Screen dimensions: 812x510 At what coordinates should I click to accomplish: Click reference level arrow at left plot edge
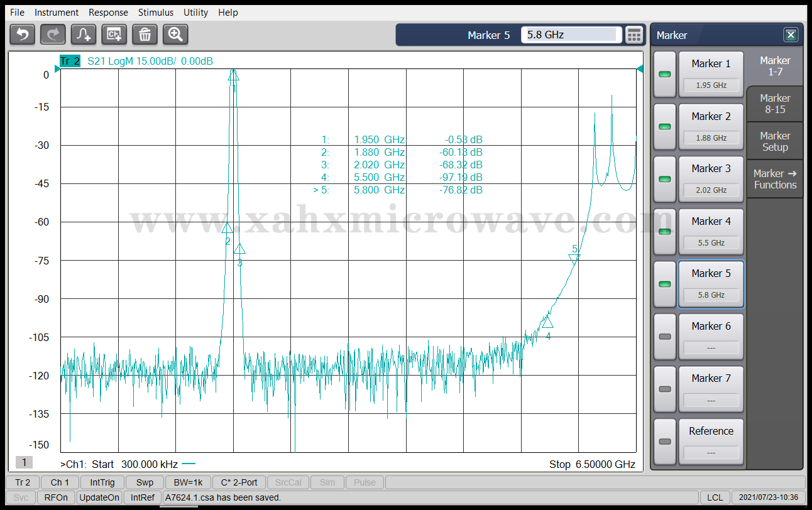[x=57, y=68]
